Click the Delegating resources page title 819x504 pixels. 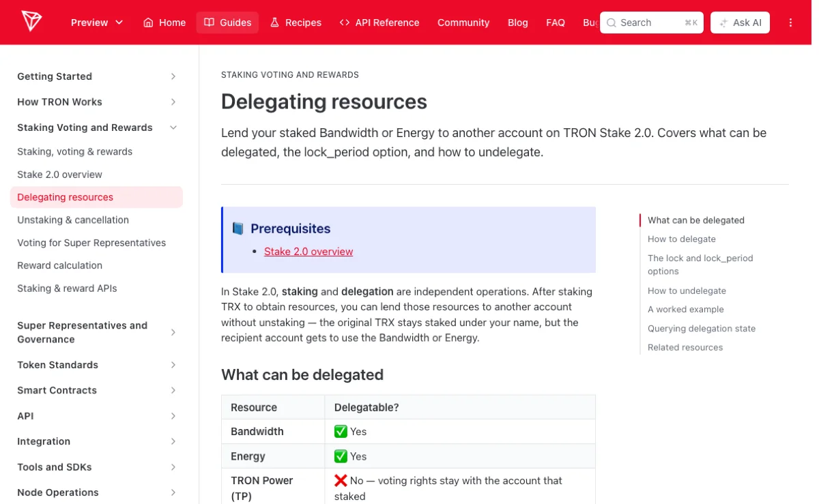click(324, 102)
